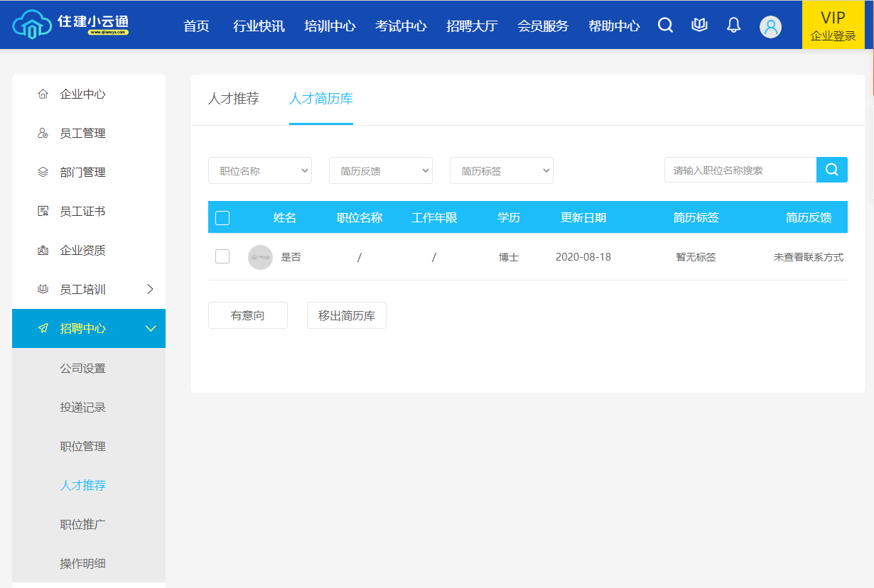Open the 简历标签 filter dropdown
The image size is (874, 588).
click(x=502, y=170)
